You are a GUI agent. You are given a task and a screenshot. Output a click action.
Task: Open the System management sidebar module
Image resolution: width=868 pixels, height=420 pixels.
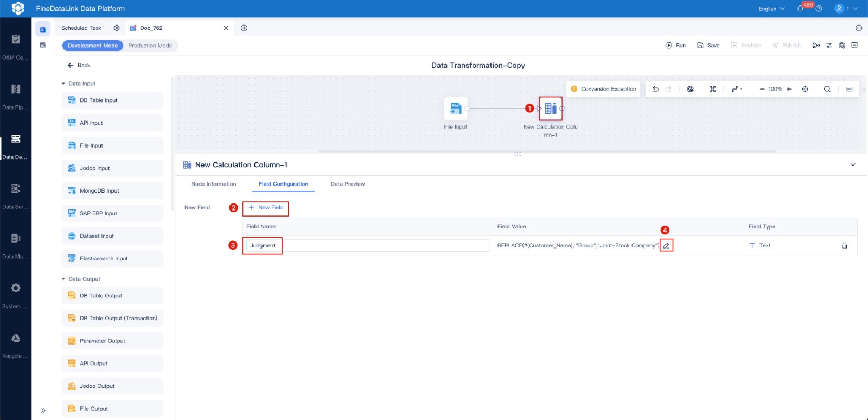pos(16,295)
